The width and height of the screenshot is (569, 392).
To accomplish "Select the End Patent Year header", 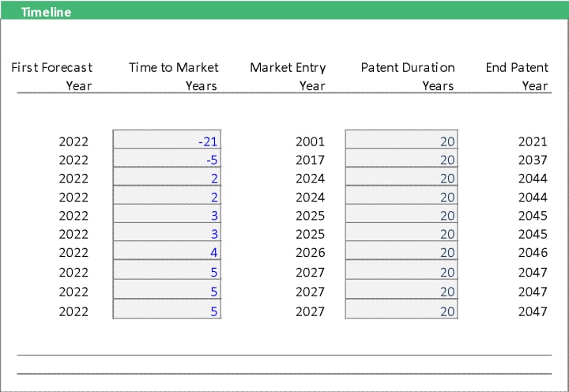I will [x=517, y=76].
